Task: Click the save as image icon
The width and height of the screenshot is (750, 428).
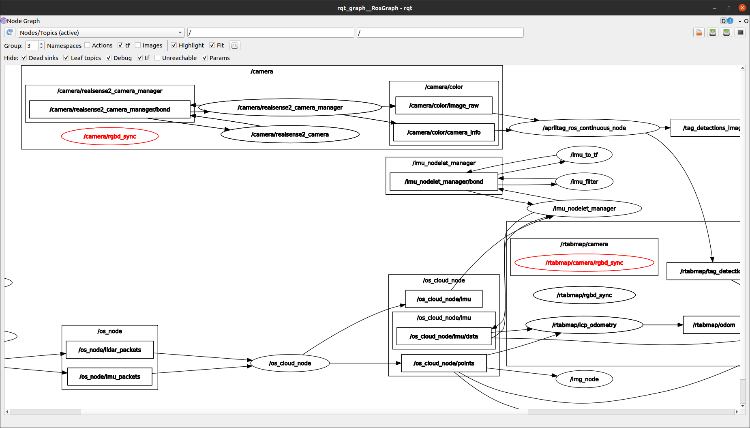Action: click(x=739, y=33)
